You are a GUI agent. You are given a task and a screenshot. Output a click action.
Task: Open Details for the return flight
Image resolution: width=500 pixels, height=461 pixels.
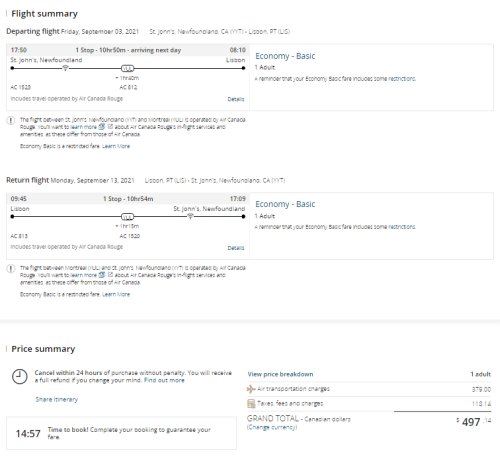click(x=236, y=248)
